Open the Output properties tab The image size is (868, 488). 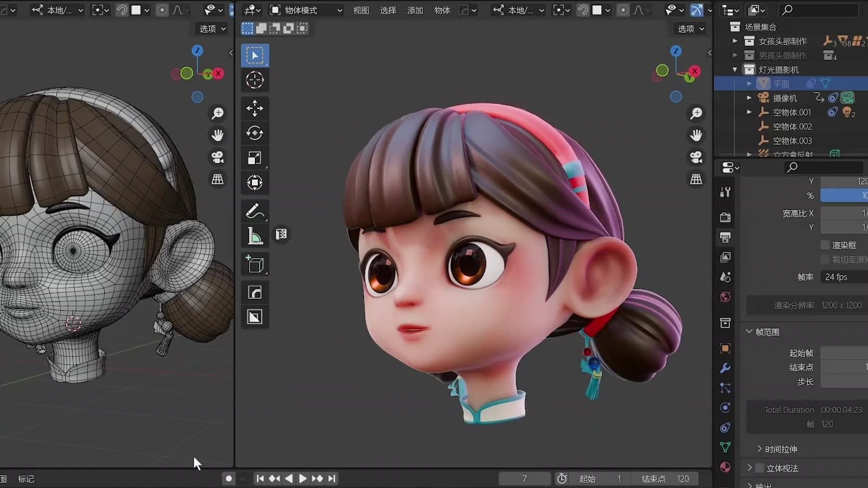pyautogui.click(x=725, y=237)
